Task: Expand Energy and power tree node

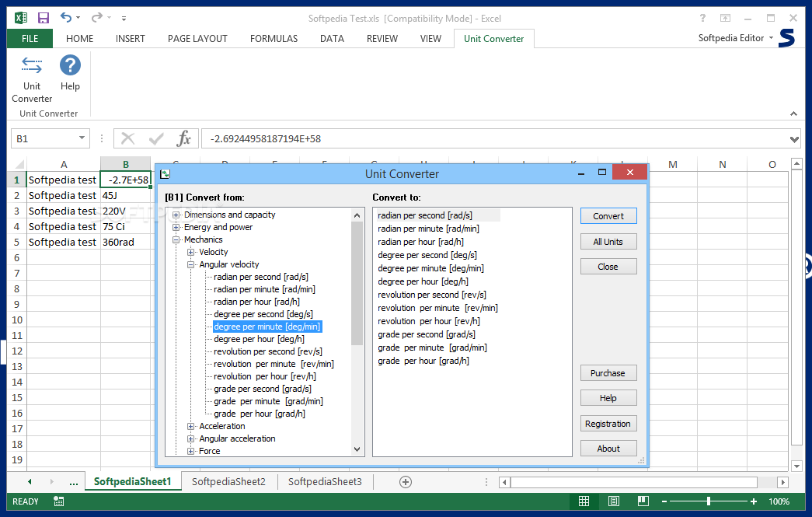Action: click(x=176, y=228)
